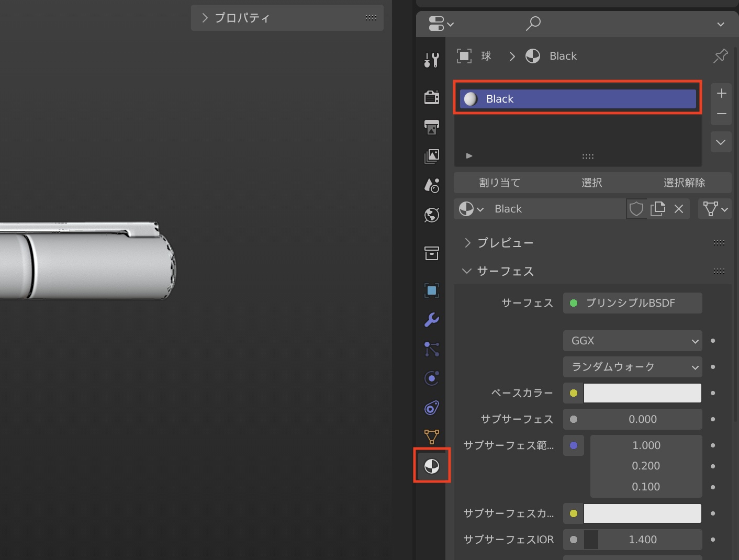Open the Render properties tab
The width and height of the screenshot is (739, 560).
tap(431, 97)
